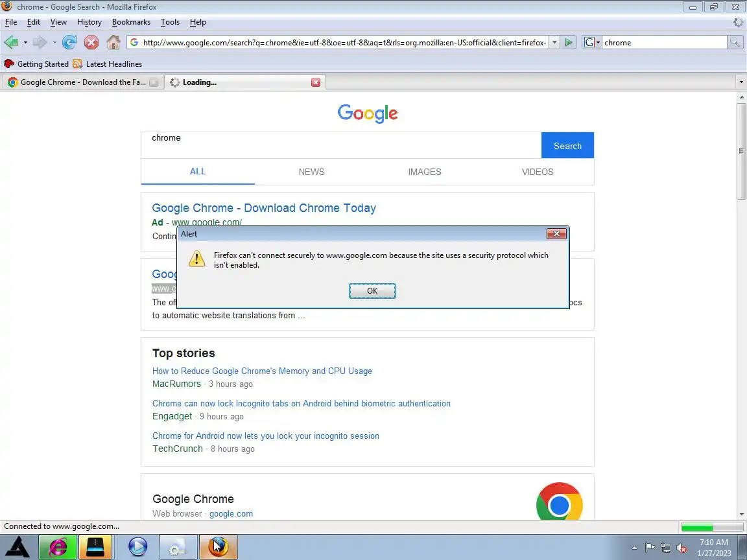Open the File menu
Screen dimensions: 747x560
pos(11,22)
